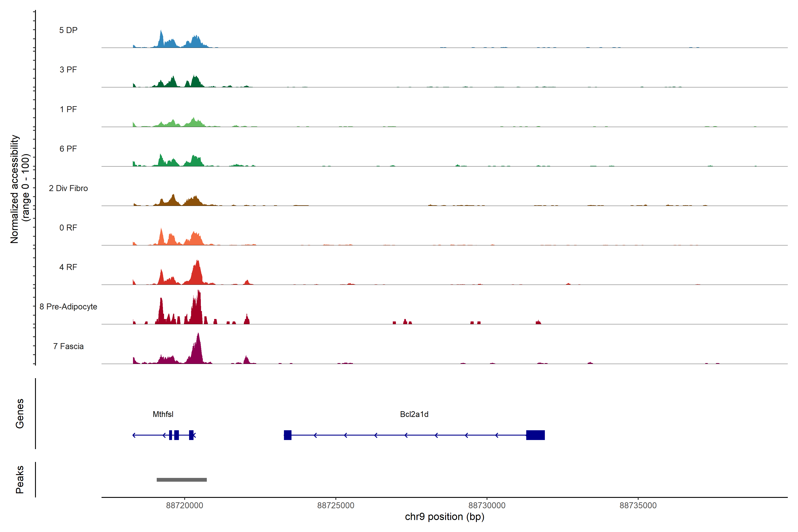This screenshot has height=532, width=798.
Task: Select the 2 Div Fibro label
Action: [68, 188]
